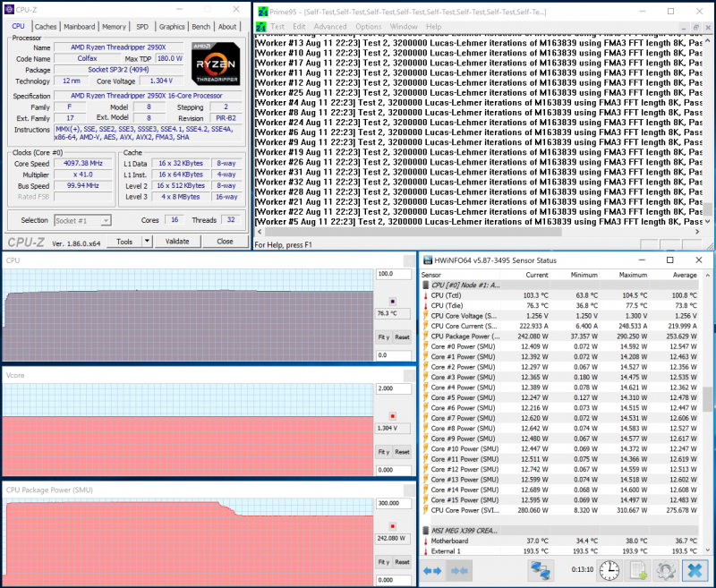
Task: Open the Options menu in Prime95
Action: (368, 27)
